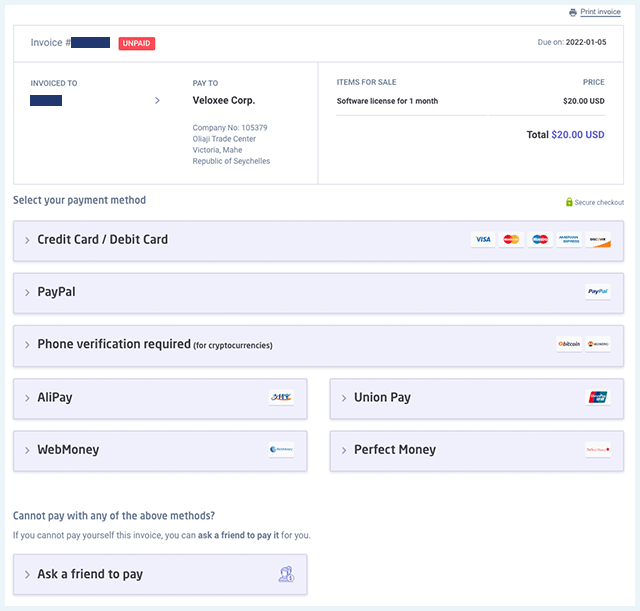Screen dimensions: 640x611
Task: Click 'Software license for 1 month' item
Action: [387, 101]
